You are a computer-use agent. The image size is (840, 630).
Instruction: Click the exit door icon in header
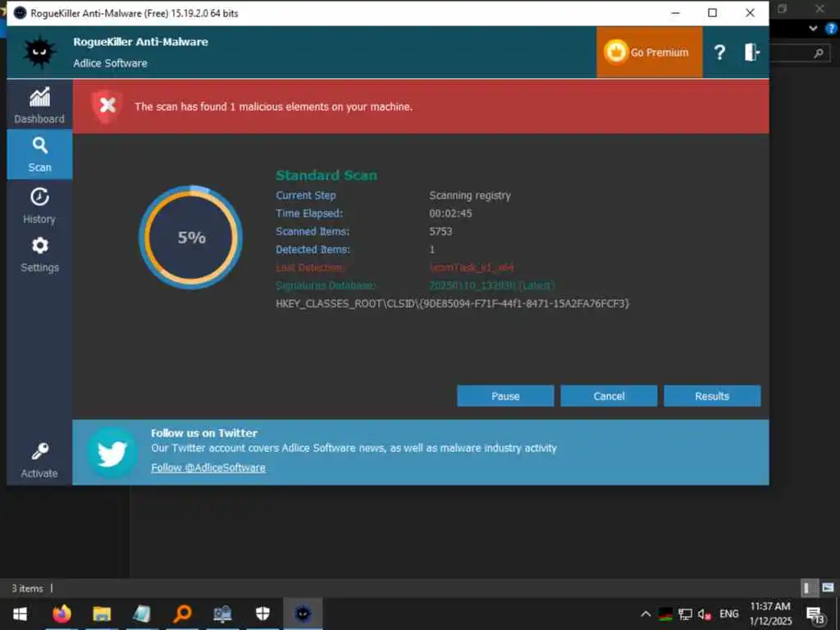tap(751, 52)
